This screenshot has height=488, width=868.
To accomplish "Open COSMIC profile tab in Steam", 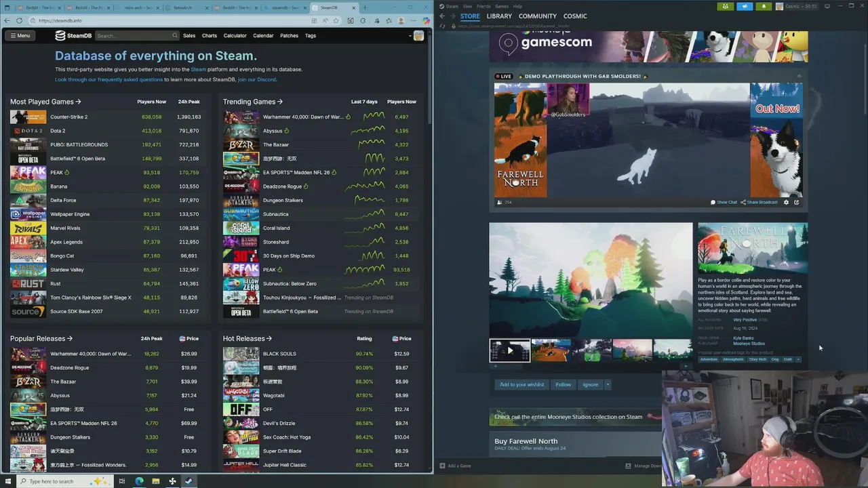I will pyautogui.click(x=575, y=16).
